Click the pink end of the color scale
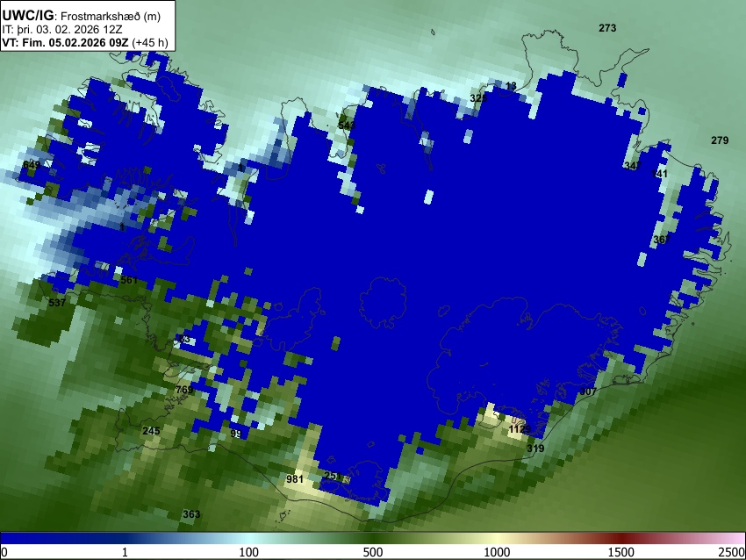The width and height of the screenshot is (746, 560). tap(733, 538)
